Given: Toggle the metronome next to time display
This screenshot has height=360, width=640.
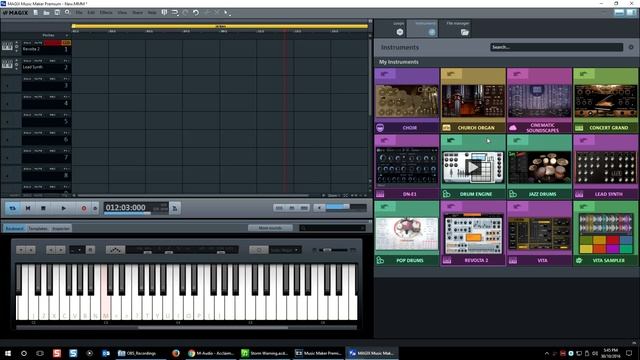Looking at the screenshot, I should point(175,208).
